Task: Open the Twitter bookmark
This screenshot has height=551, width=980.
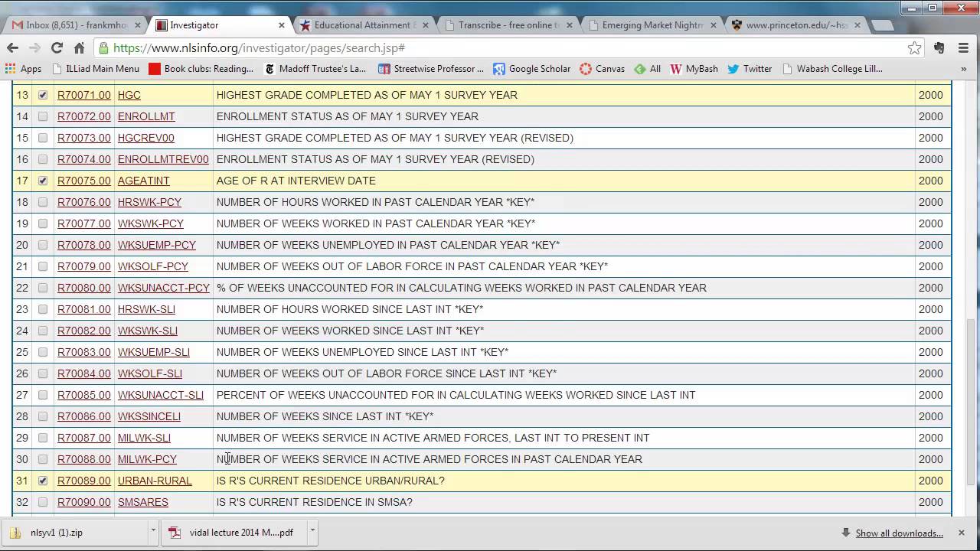Action: tap(750, 69)
